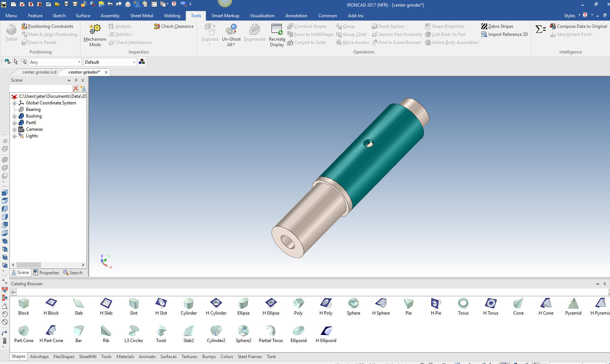Switch to the Sheet Metal ribbon tab

pos(141,16)
